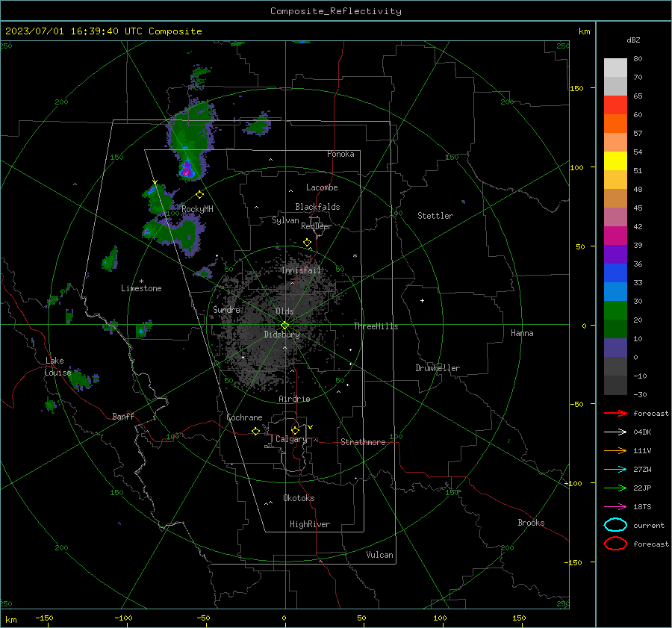Click the Blackfalds city label
This screenshot has width=672, height=628.
point(317,207)
